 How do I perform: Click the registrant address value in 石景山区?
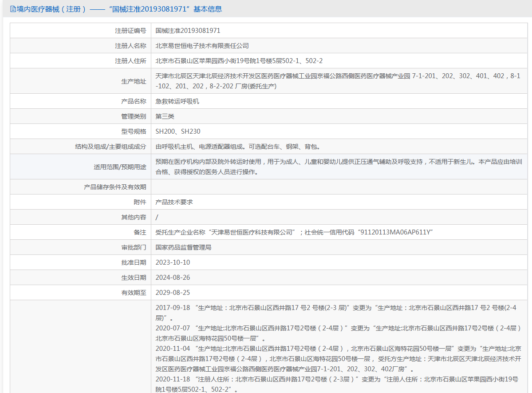pyautogui.click(x=239, y=61)
